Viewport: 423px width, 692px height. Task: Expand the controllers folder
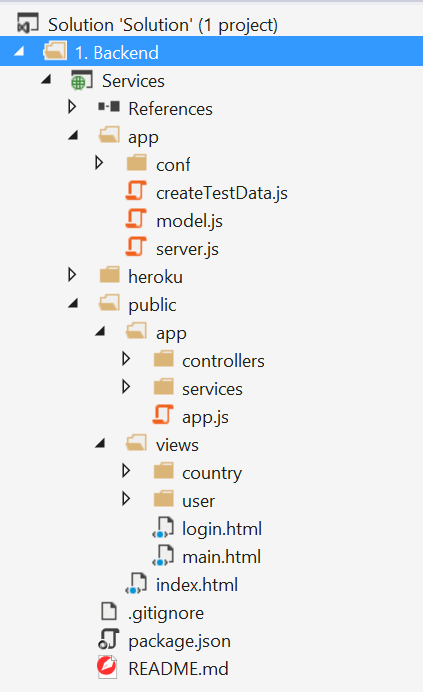(126, 359)
